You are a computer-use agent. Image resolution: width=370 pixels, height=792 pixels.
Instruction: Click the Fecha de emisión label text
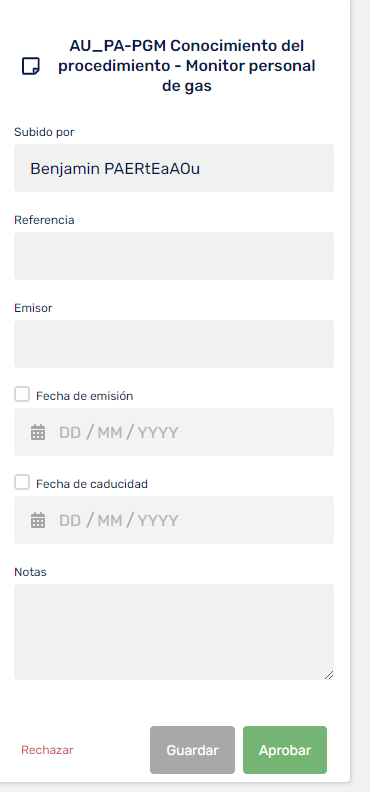click(x=85, y=396)
